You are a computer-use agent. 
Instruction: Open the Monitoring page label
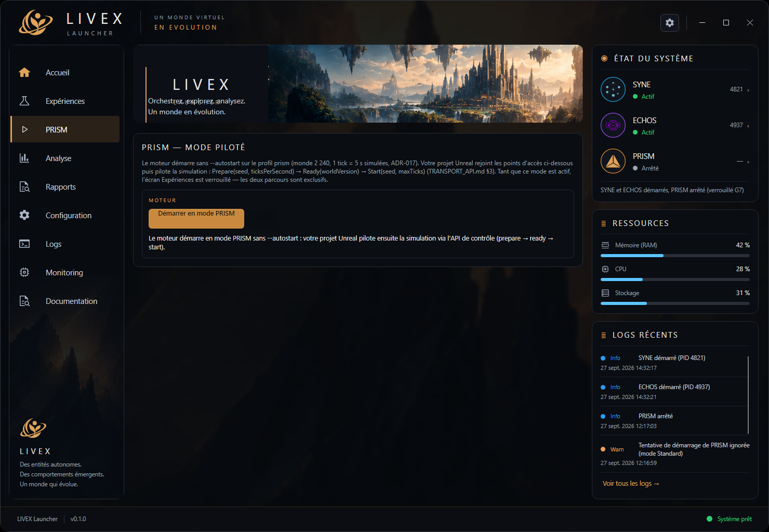click(x=64, y=273)
